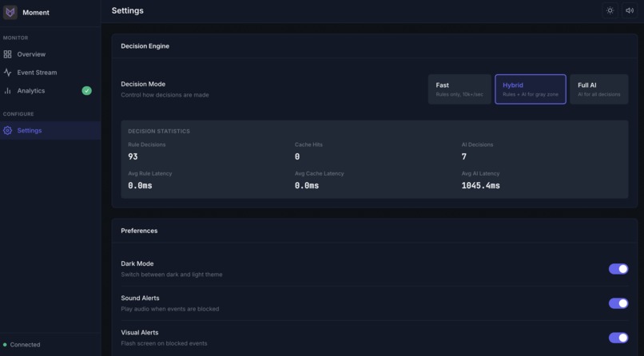The width and height of the screenshot is (644, 356).
Task: Click the Settings page title
Action: pyautogui.click(x=127, y=10)
